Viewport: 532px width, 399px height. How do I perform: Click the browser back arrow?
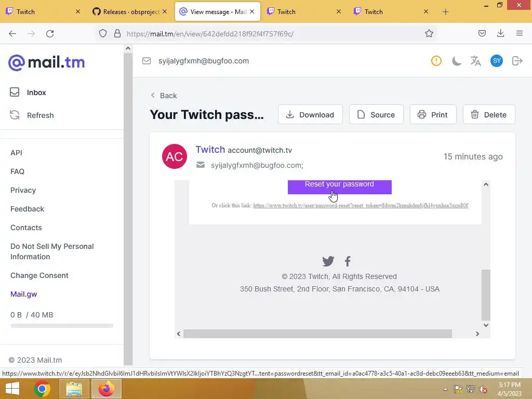12,34
